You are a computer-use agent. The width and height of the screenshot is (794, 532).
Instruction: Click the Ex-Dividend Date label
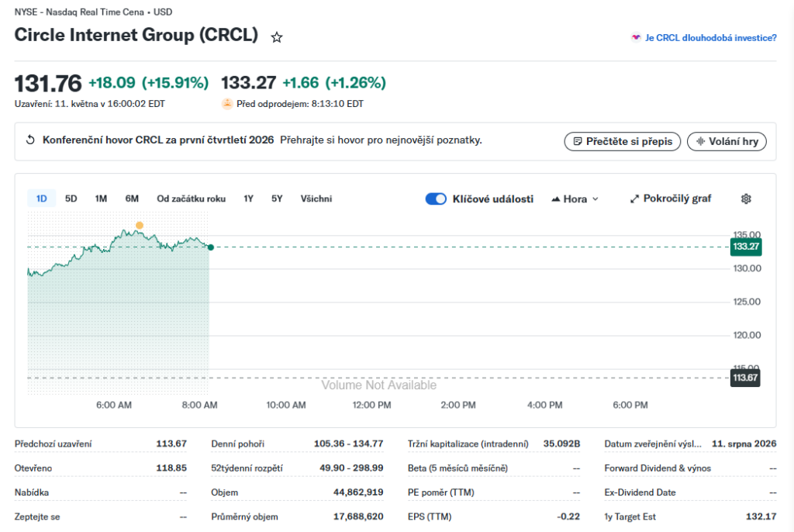[x=640, y=492]
